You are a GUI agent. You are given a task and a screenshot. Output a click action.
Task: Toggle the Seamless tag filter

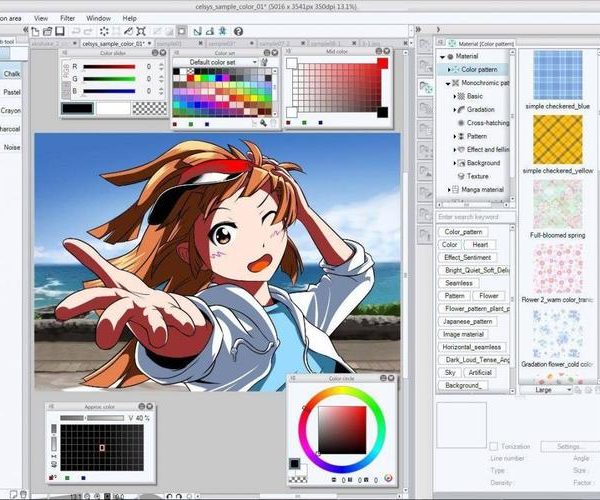pos(460,283)
